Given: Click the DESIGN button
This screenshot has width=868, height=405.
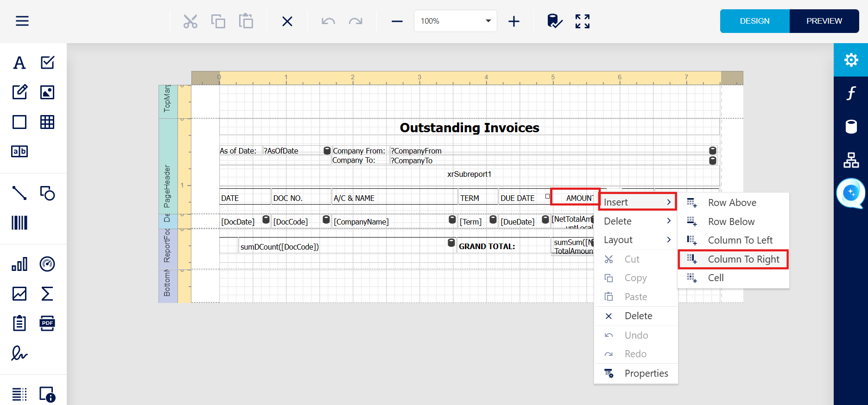Looking at the screenshot, I should [754, 21].
